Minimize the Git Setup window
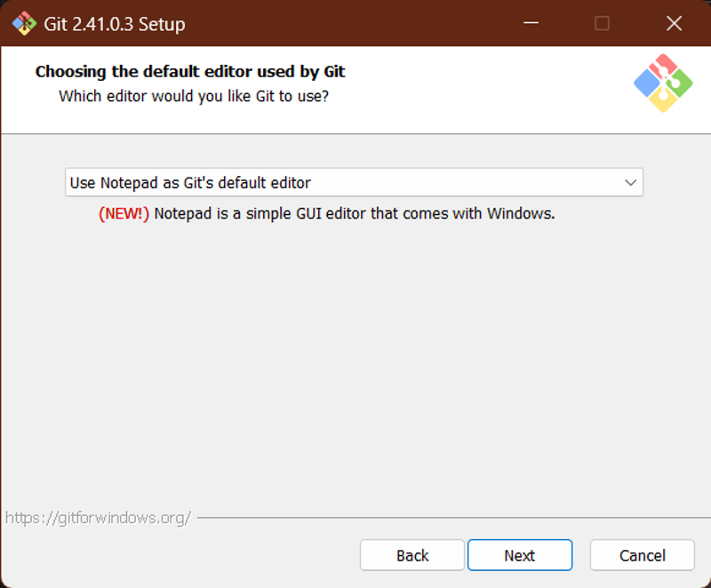Viewport: 711px width, 588px height. pyautogui.click(x=531, y=23)
